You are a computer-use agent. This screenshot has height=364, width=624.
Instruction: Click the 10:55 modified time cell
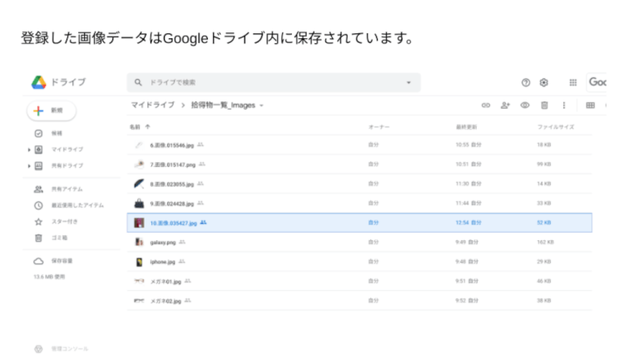click(x=468, y=145)
